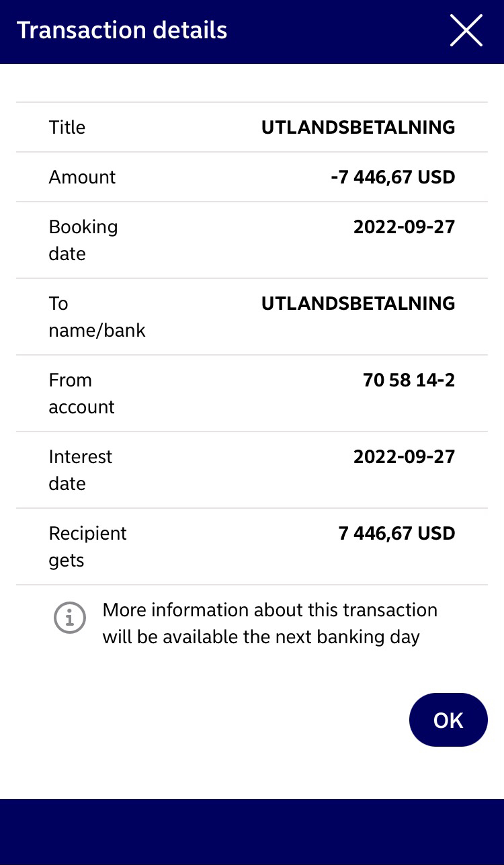Viewport: 504px width, 865px height.
Task: Click the account number 70 58 14-2
Action: pos(409,380)
